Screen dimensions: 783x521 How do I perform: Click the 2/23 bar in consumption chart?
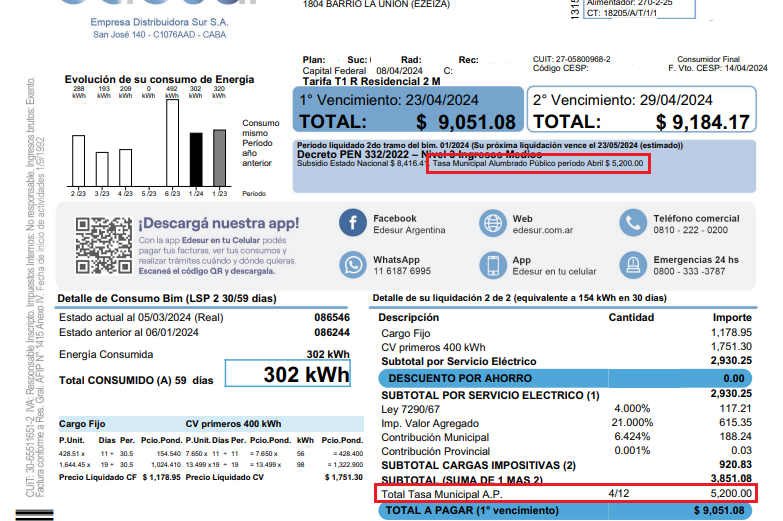pos(78,161)
